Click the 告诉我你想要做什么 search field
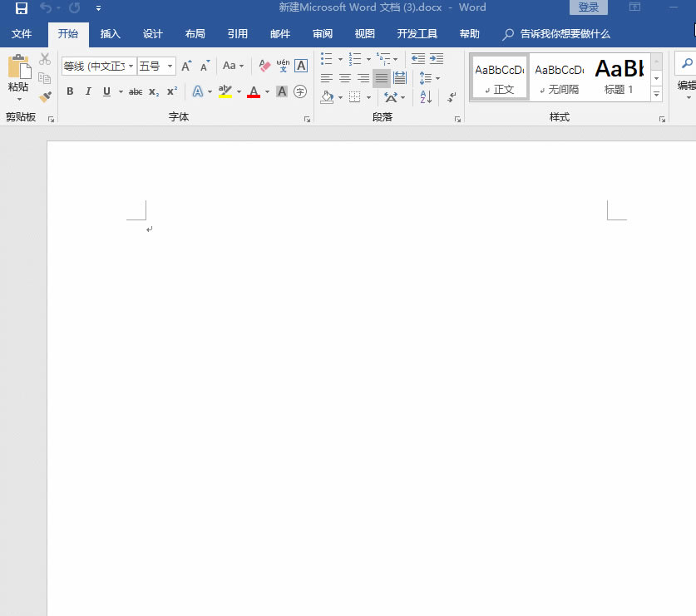Screen dimensions: 696x616 pyautogui.click(x=565, y=34)
